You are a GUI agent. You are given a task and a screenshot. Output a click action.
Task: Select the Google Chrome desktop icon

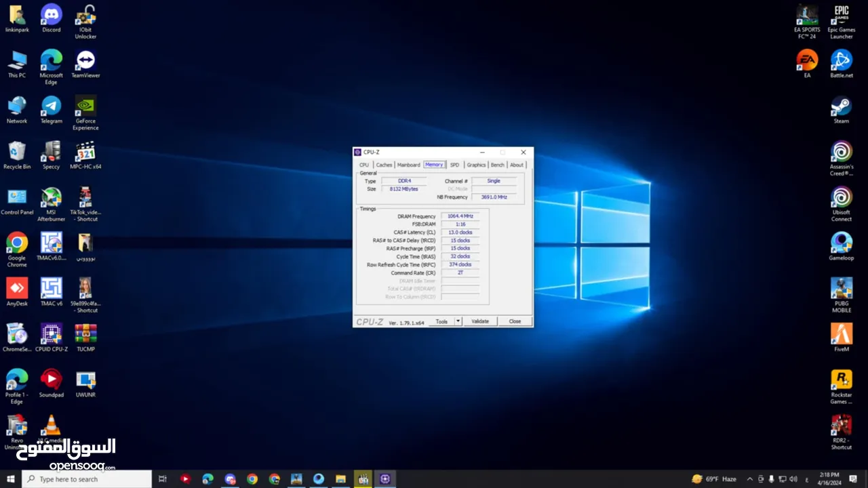17,250
